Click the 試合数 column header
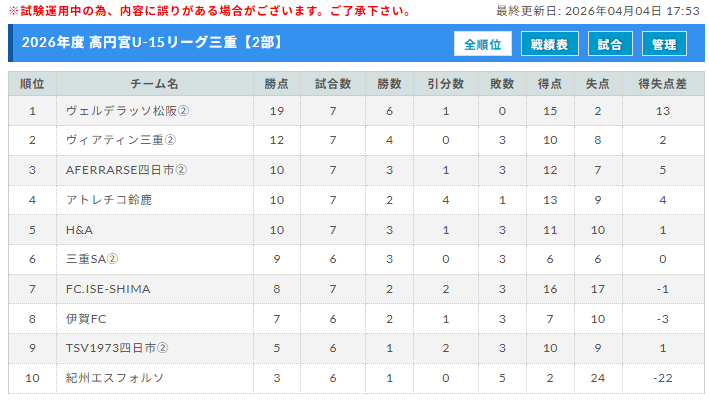Screen dimensions: 709x401 tap(333, 83)
